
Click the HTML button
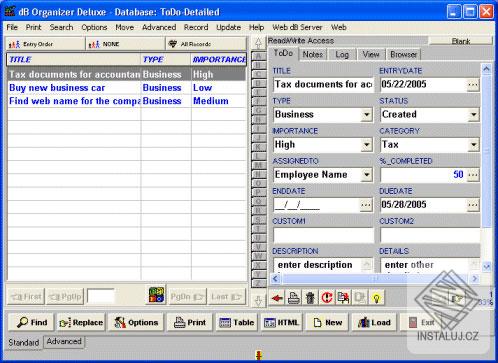click(282, 322)
